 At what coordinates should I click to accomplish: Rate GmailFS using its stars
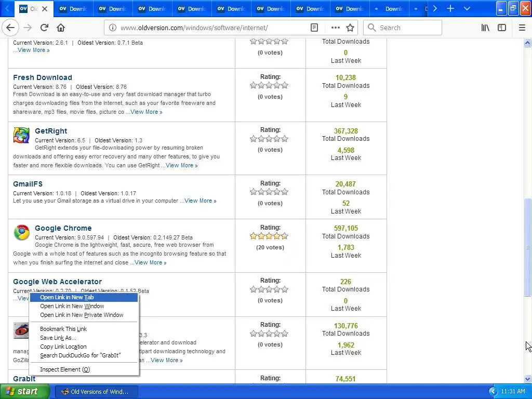pyautogui.click(x=269, y=192)
